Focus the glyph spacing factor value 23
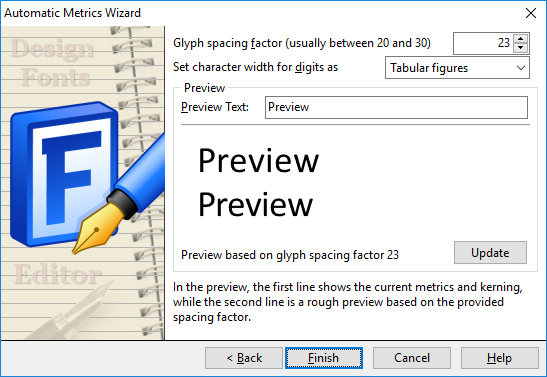The height and width of the screenshot is (377, 547). pos(484,43)
